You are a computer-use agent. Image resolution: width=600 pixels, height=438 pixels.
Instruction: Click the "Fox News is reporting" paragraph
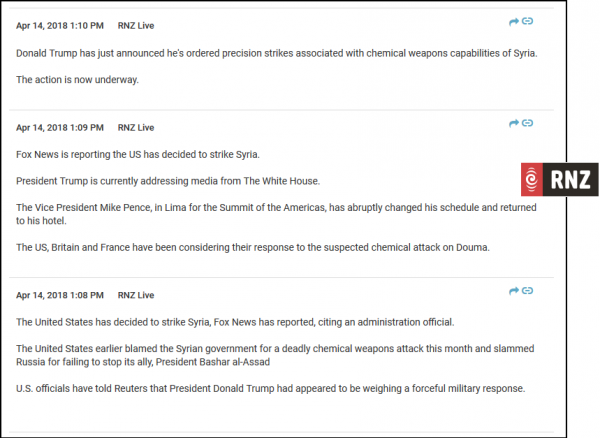[138, 154]
